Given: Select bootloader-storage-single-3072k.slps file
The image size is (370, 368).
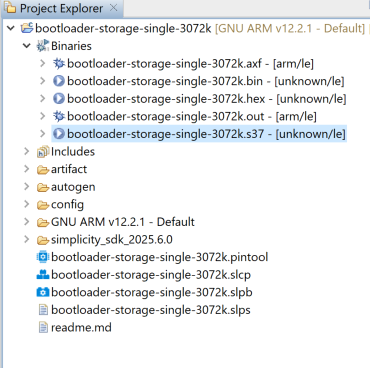Looking at the screenshot, I should coord(151,310).
